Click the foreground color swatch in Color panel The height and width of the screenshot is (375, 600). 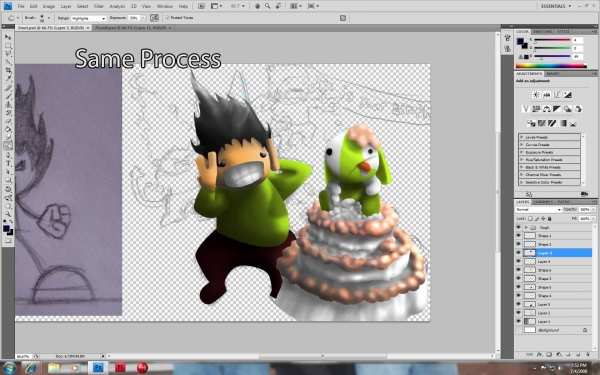tap(520, 41)
